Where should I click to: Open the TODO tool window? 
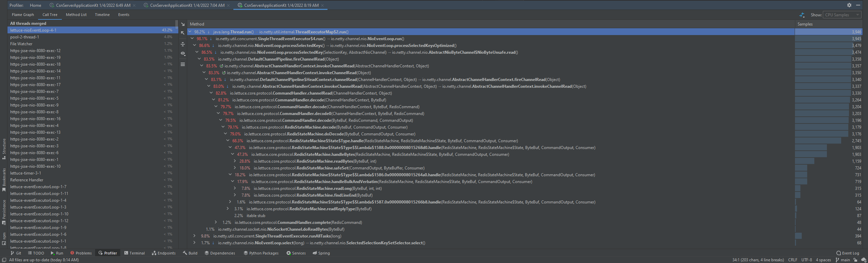tap(36, 253)
